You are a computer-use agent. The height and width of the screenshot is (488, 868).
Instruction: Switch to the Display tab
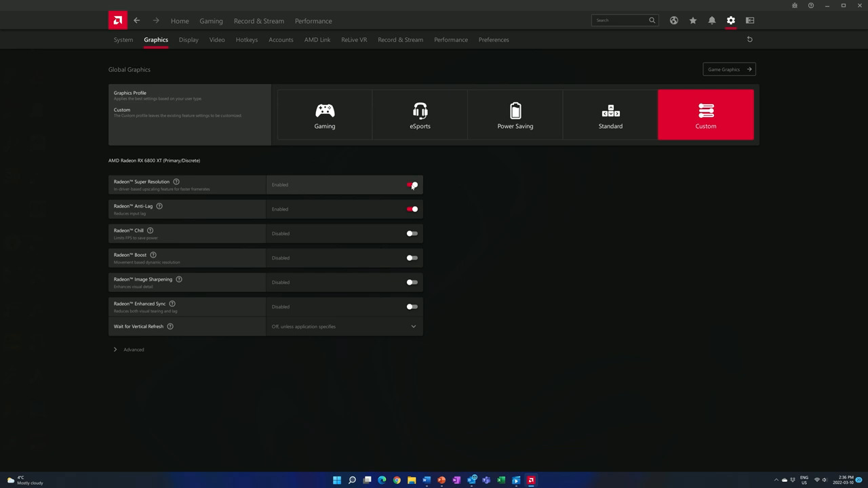pos(189,40)
